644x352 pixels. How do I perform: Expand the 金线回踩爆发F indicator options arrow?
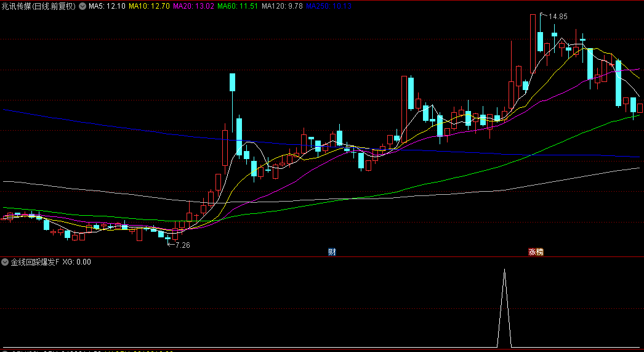5,262
